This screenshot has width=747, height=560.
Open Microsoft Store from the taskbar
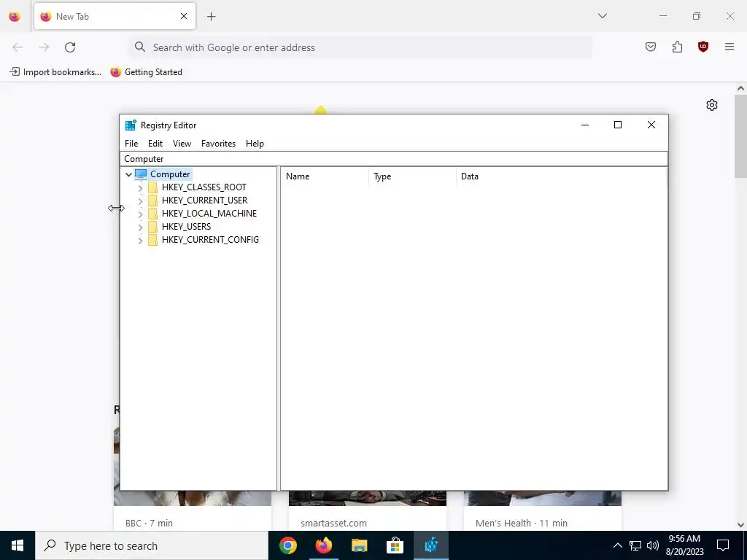pyautogui.click(x=395, y=545)
